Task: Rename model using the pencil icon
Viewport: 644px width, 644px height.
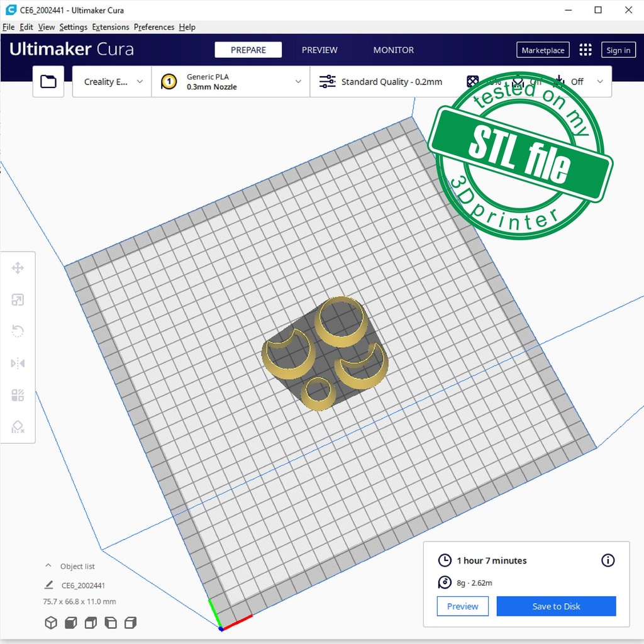Action: click(49, 585)
